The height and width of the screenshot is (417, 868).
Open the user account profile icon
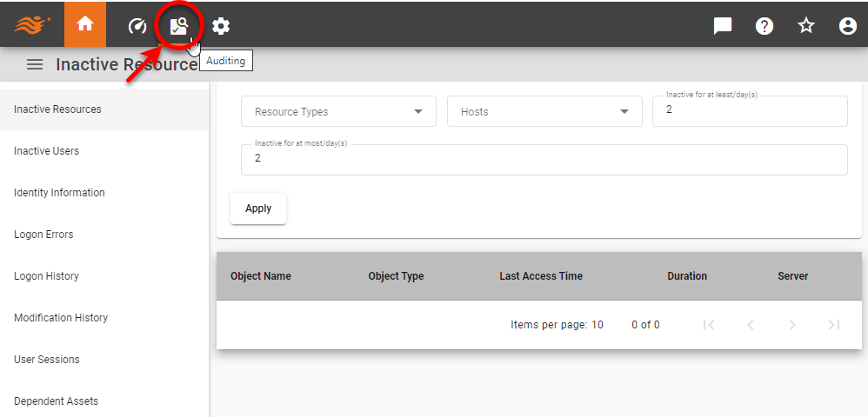click(848, 26)
